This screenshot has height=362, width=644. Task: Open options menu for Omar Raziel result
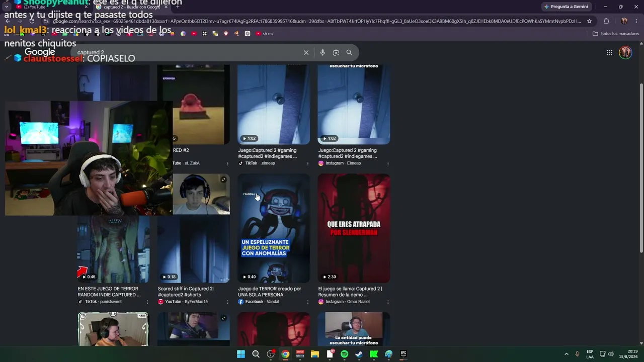point(388,302)
